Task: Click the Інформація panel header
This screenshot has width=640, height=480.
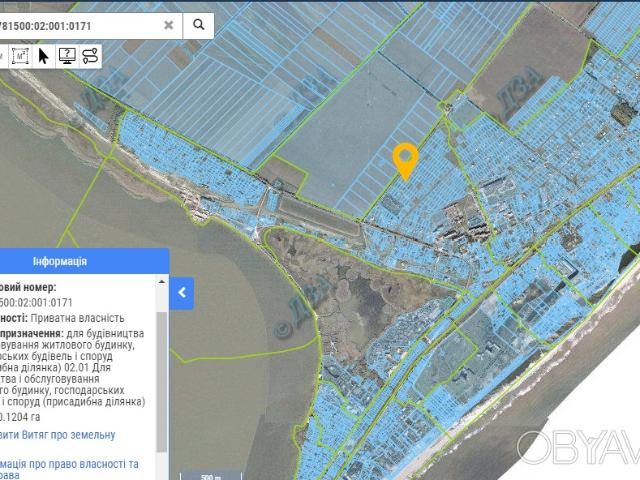Action: (60, 262)
